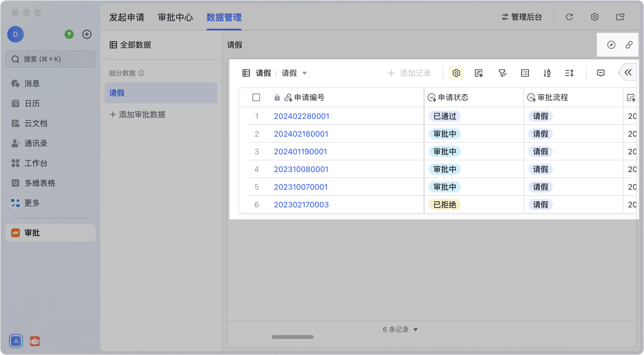The height and width of the screenshot is (355, 644).
Task: Click the plus circle icon in sidebar
Action: pyautogui.click(x=87, y=34)
